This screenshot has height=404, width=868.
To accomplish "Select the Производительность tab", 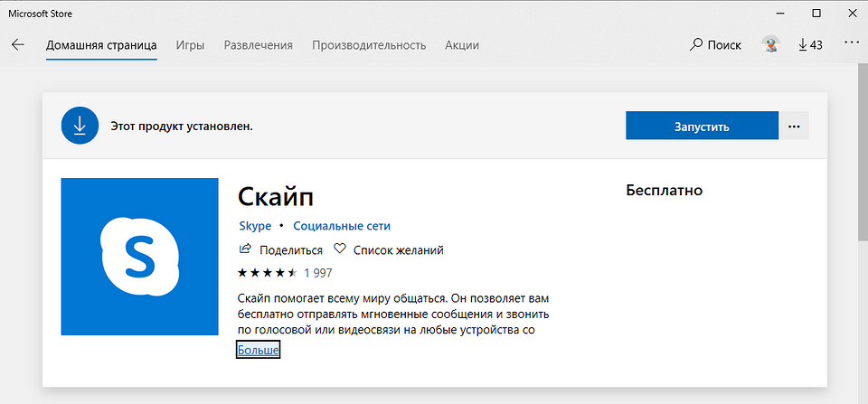I will coord(368,45).
